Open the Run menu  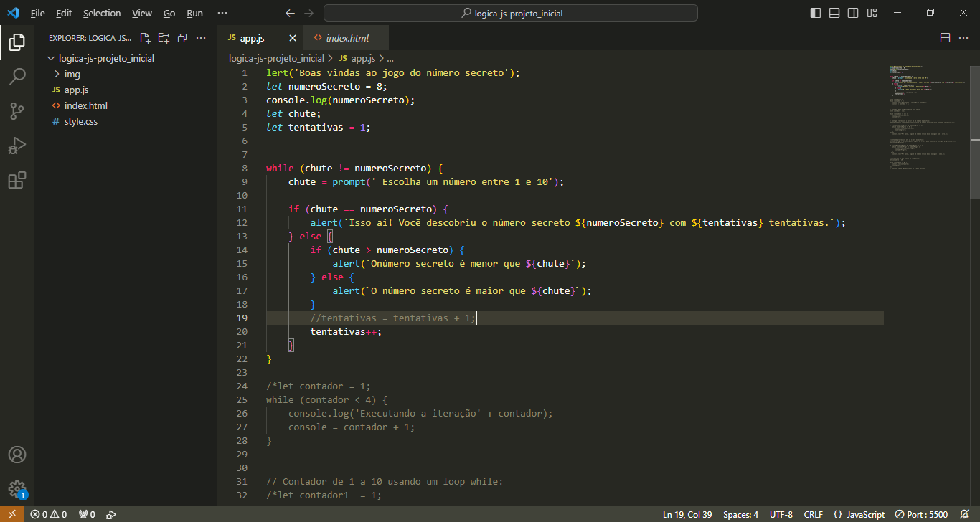194,13
